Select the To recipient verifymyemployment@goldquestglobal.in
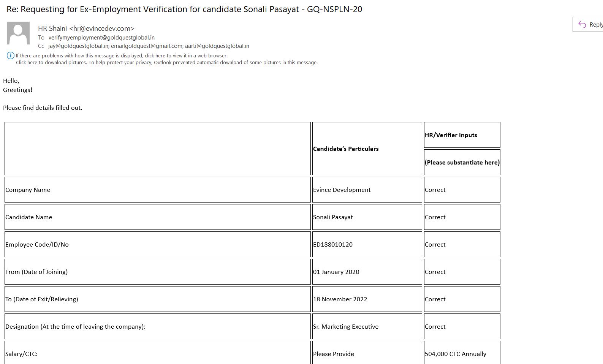603x364 pixels. click(x=101, y=38)
